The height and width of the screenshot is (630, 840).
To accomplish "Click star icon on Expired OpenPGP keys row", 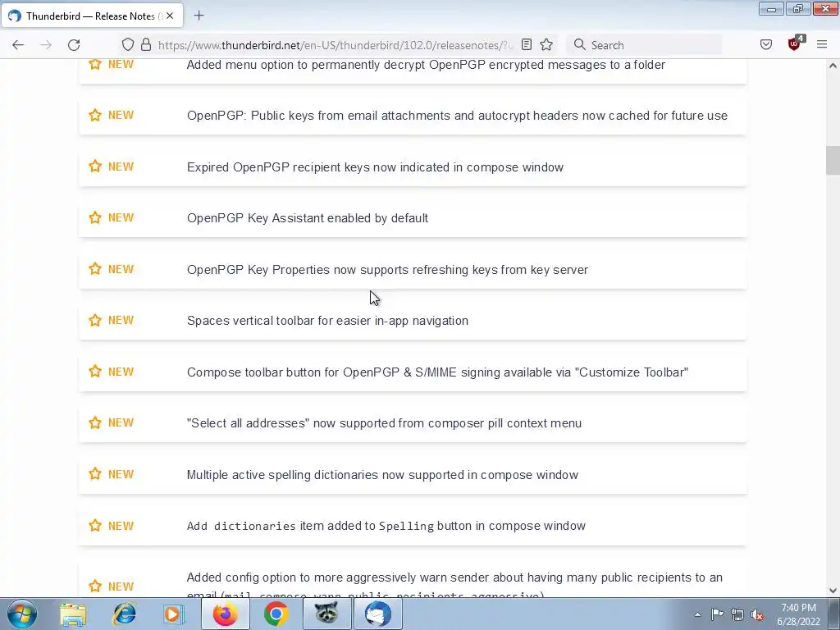I will [x=95, y=167].
